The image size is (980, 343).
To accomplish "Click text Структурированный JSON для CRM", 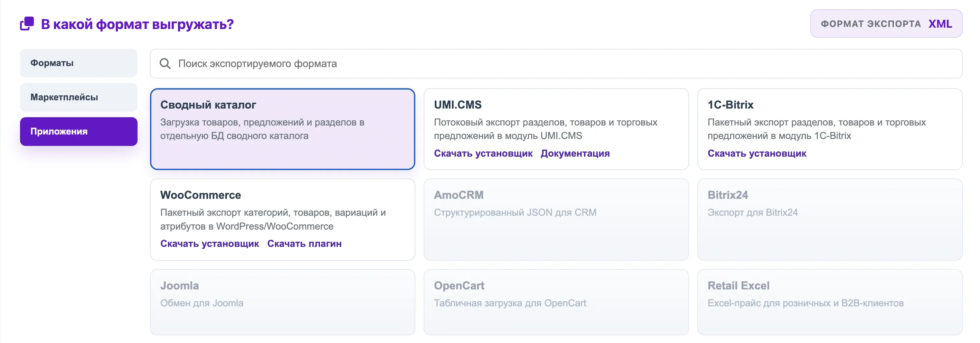I will click(515, 212).
